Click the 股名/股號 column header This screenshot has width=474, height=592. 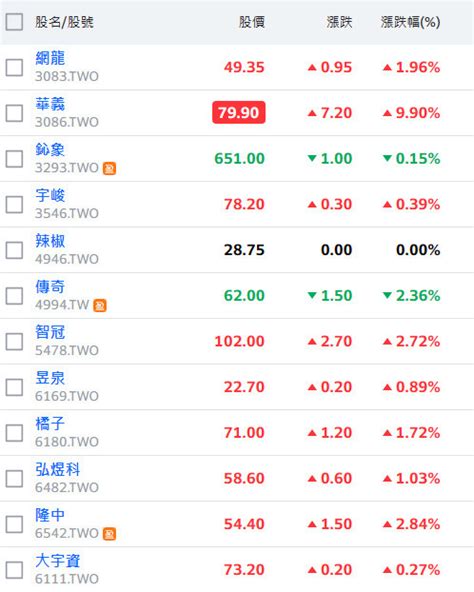pos(64,22)
